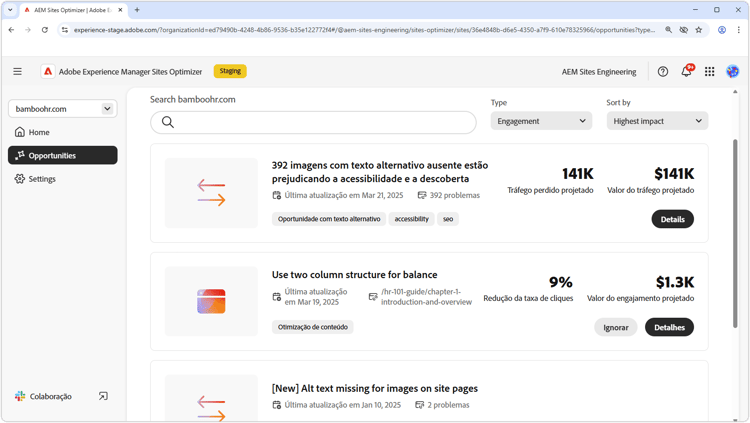Click the 'Otimização de conteúdo' tag
750x423 pixels.
(313, 327)
